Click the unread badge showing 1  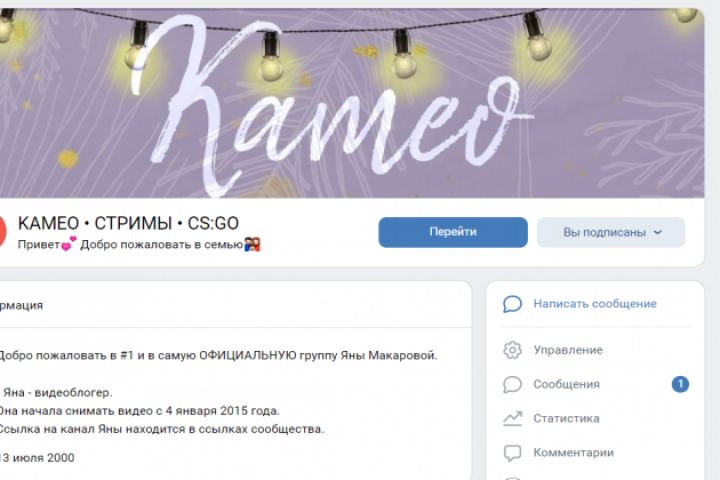pyautogui.click(x=680, y=384)
